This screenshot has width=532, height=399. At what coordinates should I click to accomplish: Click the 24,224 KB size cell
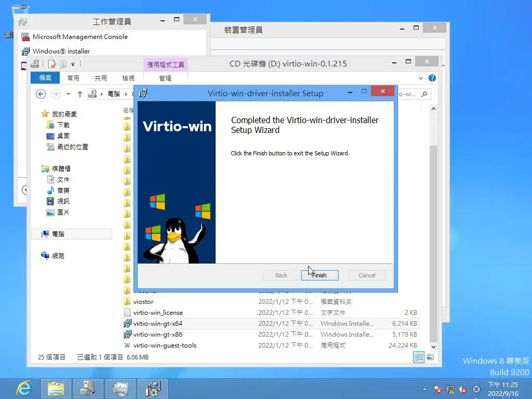[403, 345]
